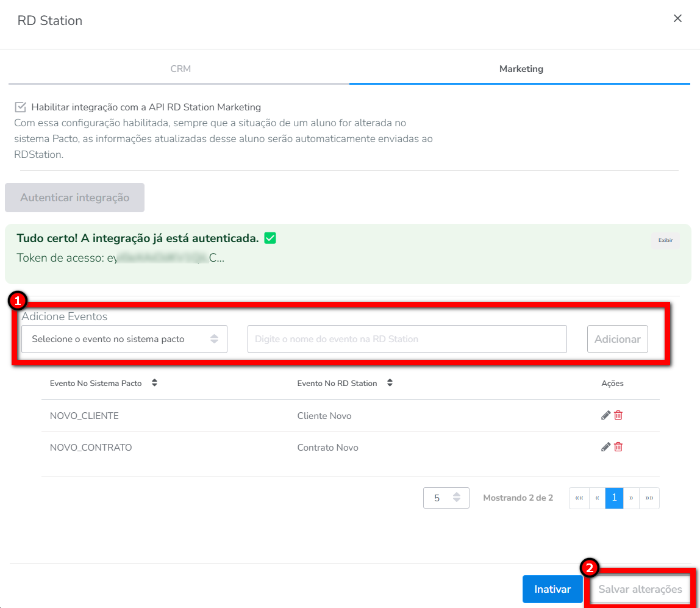
Task: Sort by Evento No RD Station column
Action: pos(390,384)
